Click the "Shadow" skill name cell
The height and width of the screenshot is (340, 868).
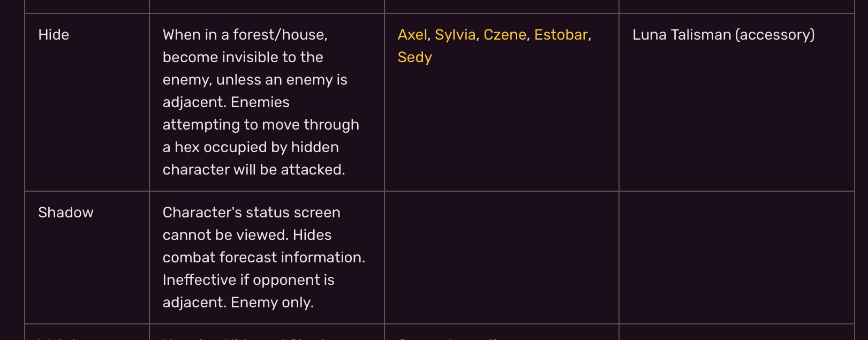point(66,213)
